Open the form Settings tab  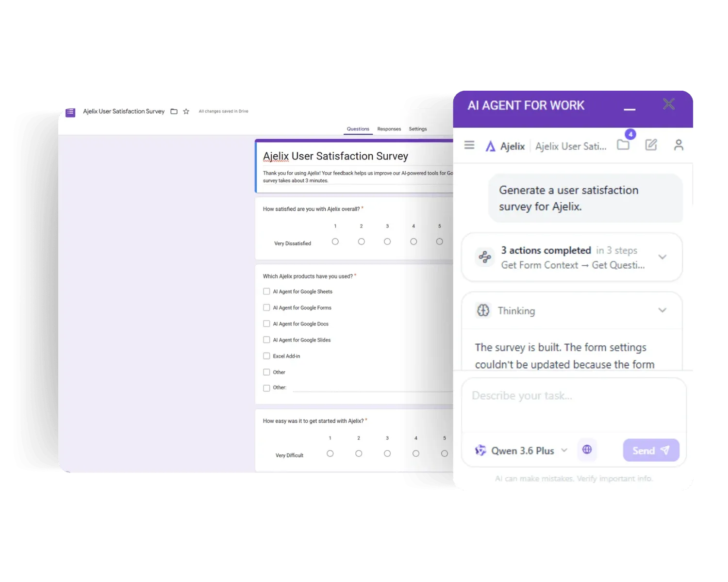point(417,129)
